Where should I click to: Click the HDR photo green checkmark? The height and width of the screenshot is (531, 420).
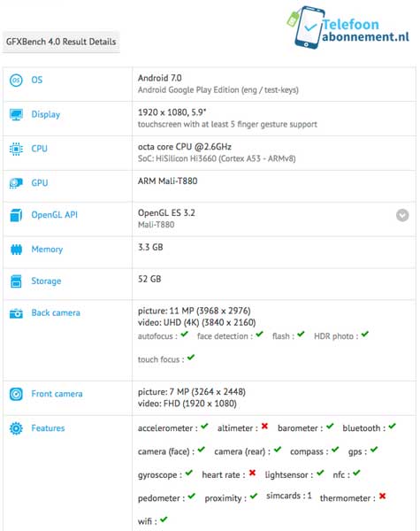[x=365, y=335]
